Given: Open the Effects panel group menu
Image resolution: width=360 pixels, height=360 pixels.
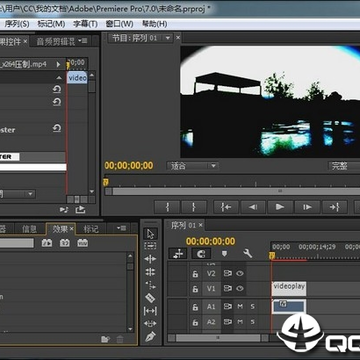Looking at the screenshot, I should tap(122, 228).
